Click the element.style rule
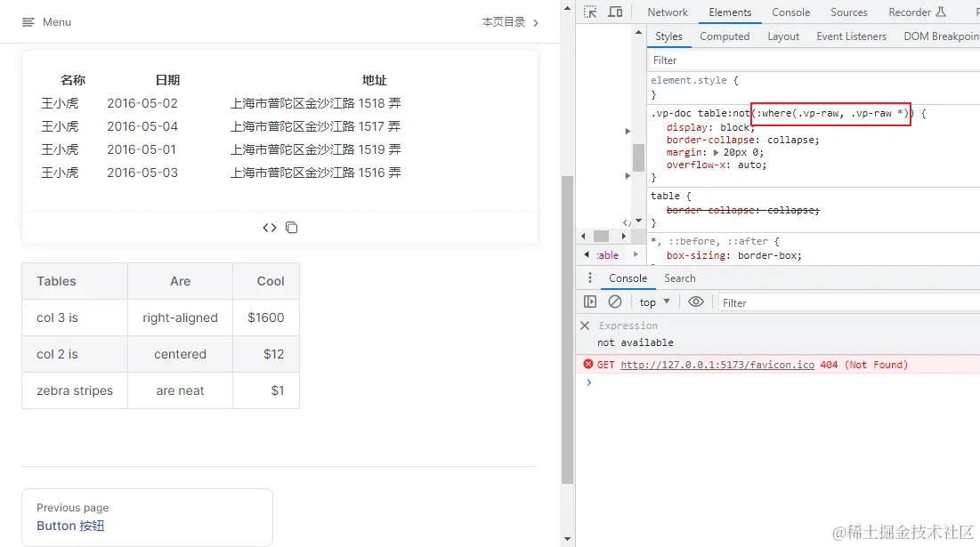 (694, 81)
